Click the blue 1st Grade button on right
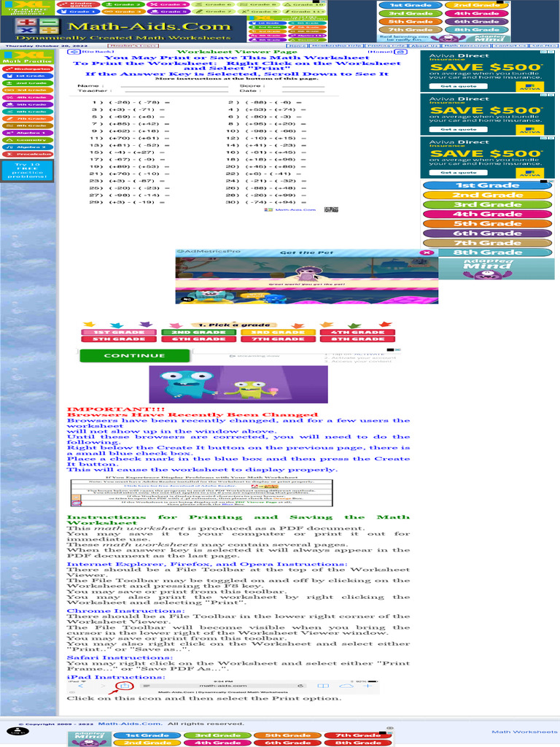 [x=487, y=185]
